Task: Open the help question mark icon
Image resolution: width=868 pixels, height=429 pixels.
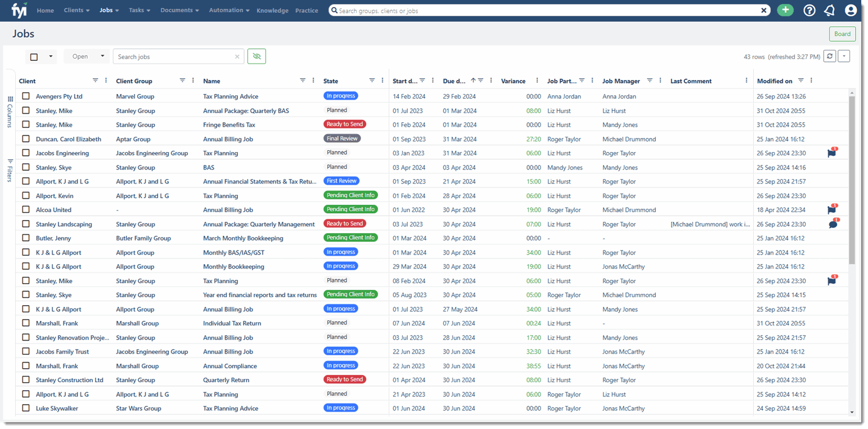Action: coord(809,10)
